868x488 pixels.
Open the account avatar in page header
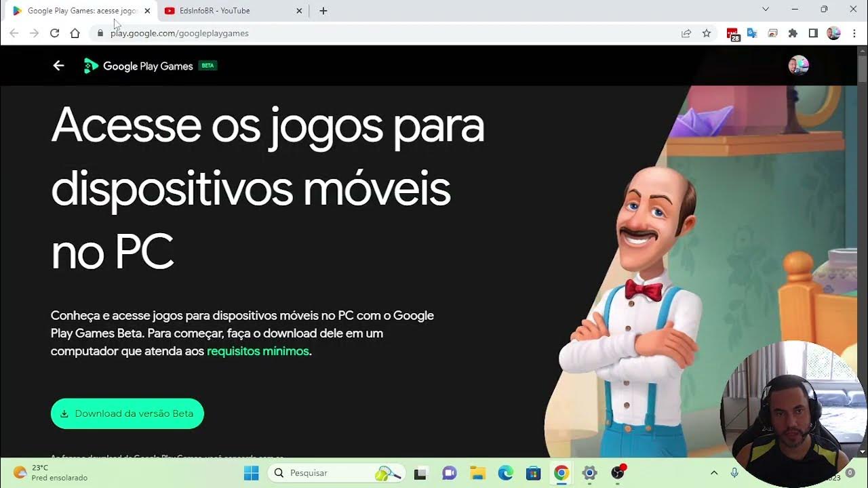799,65
